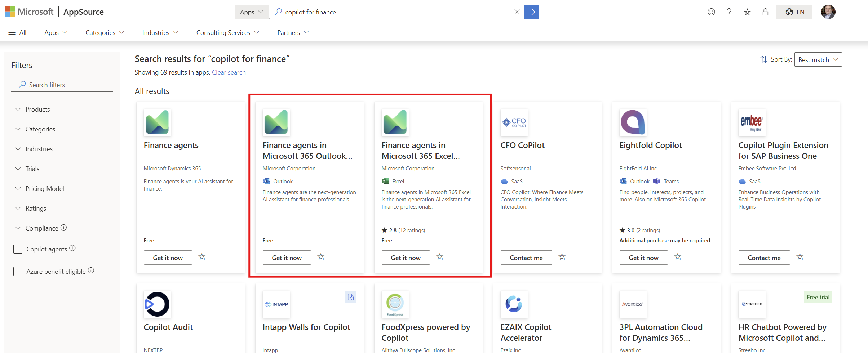This screenshot has height=353, width=868.
Task: Expand the Industries filter in sidebar
Action: pos(34,149)
